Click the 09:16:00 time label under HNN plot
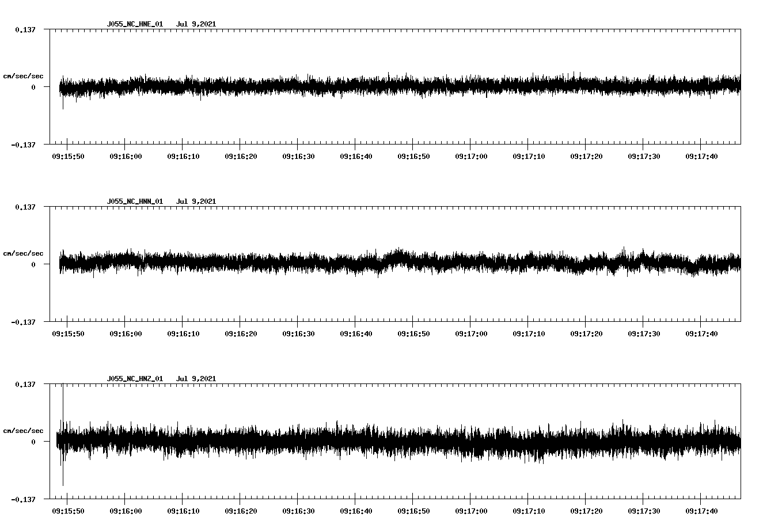 pyautogui.click(x=126, y=333)
